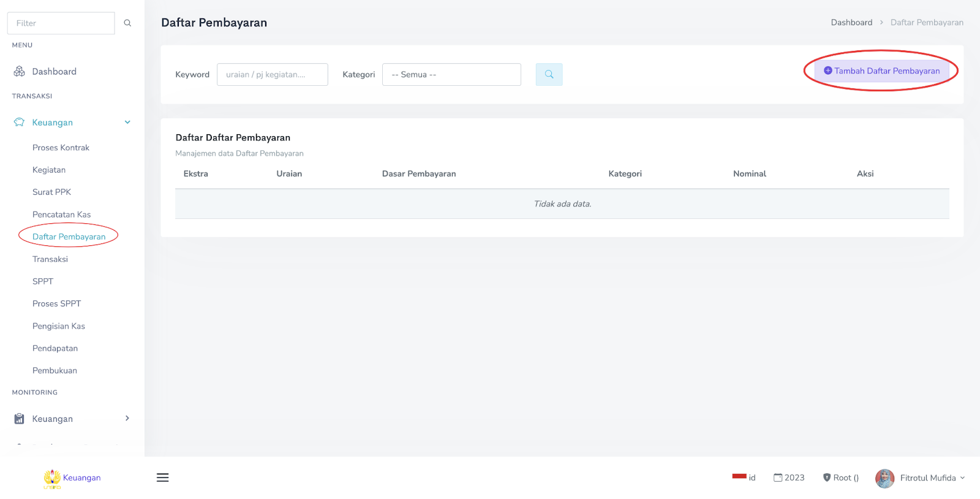Viewport: 980px width, 499px height.
Task: Collapse the Keuangan transaksi menu
Action: (x=127, y=123)
